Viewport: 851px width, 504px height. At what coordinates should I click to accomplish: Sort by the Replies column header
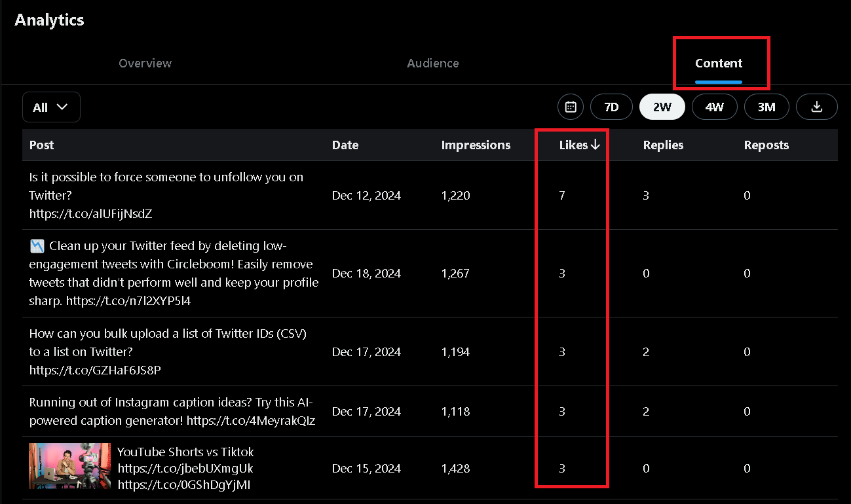(x=663, y=145)
